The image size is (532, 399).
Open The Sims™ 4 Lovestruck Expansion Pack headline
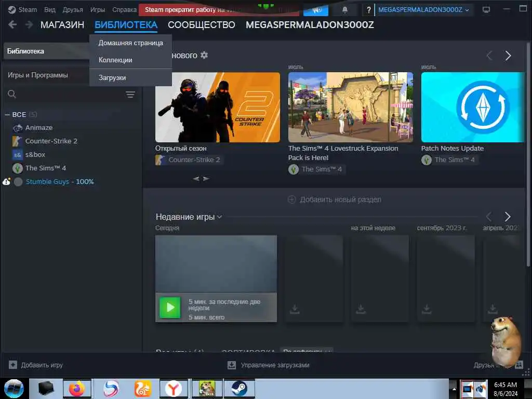click(x=343, y=153)
